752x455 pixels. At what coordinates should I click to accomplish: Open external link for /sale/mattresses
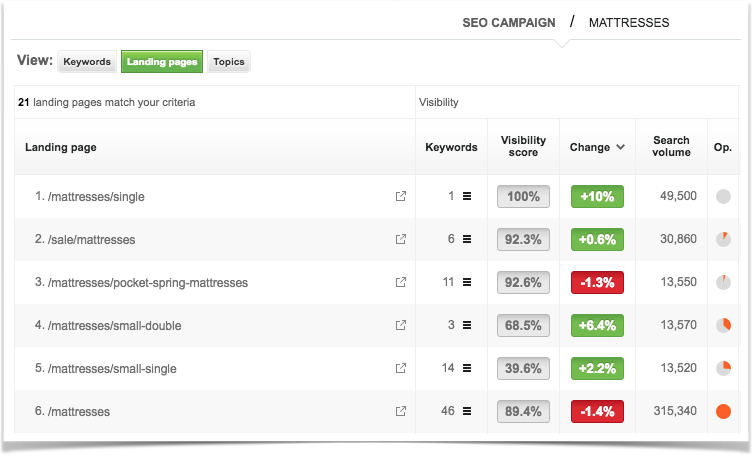point(401,240)
